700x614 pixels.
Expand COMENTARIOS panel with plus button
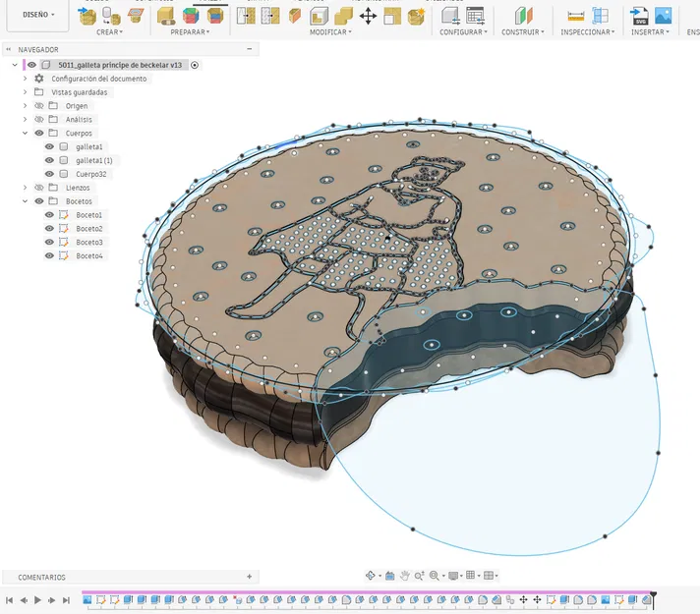point(249,577)
